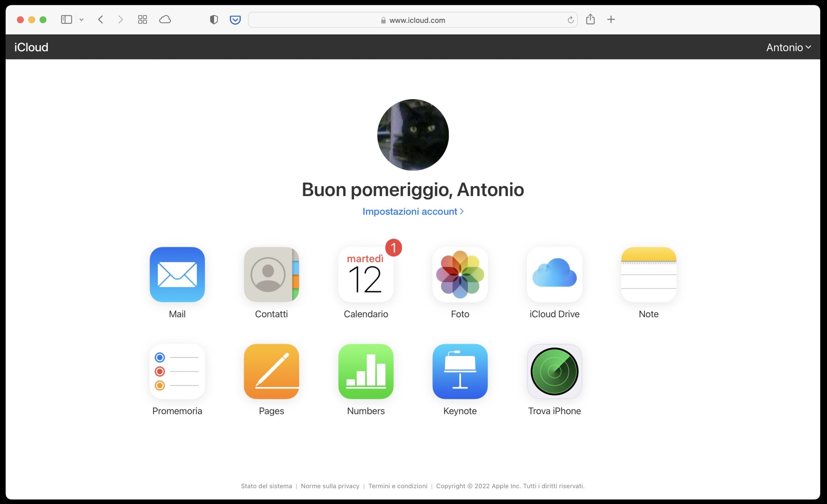Open Stato del sistema link

pos(266,486)
